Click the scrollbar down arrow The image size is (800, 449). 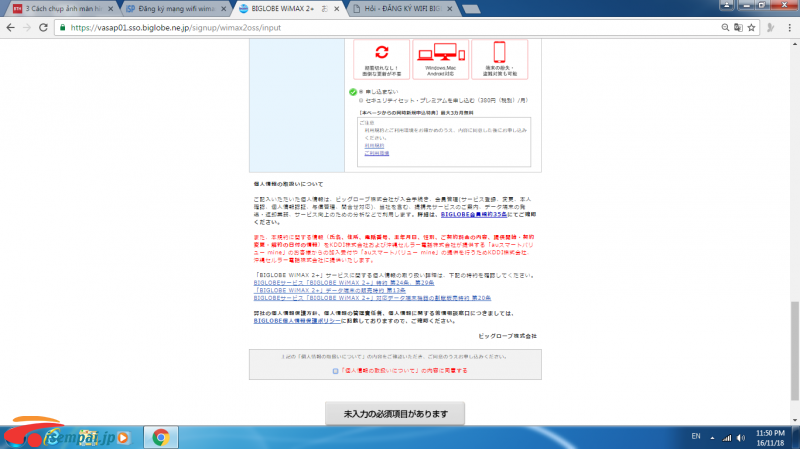click(794, 420)
